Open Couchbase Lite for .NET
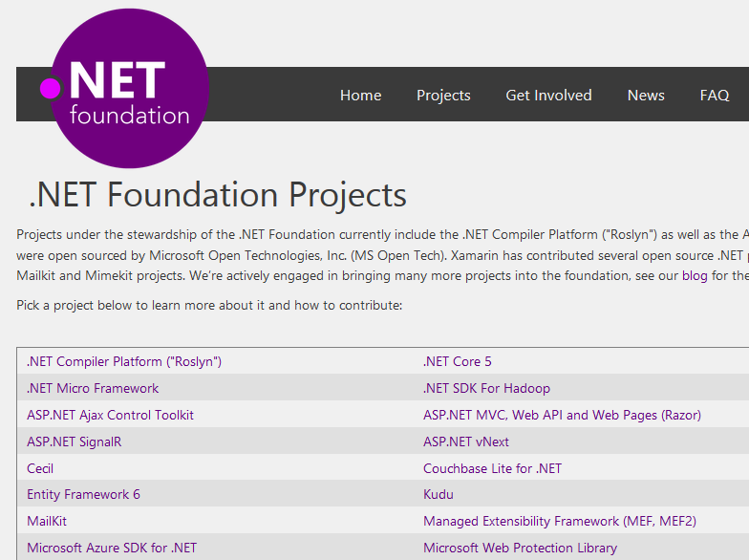Image resolution: width=749 pixels, height=560 pixels. click(493, 468)
